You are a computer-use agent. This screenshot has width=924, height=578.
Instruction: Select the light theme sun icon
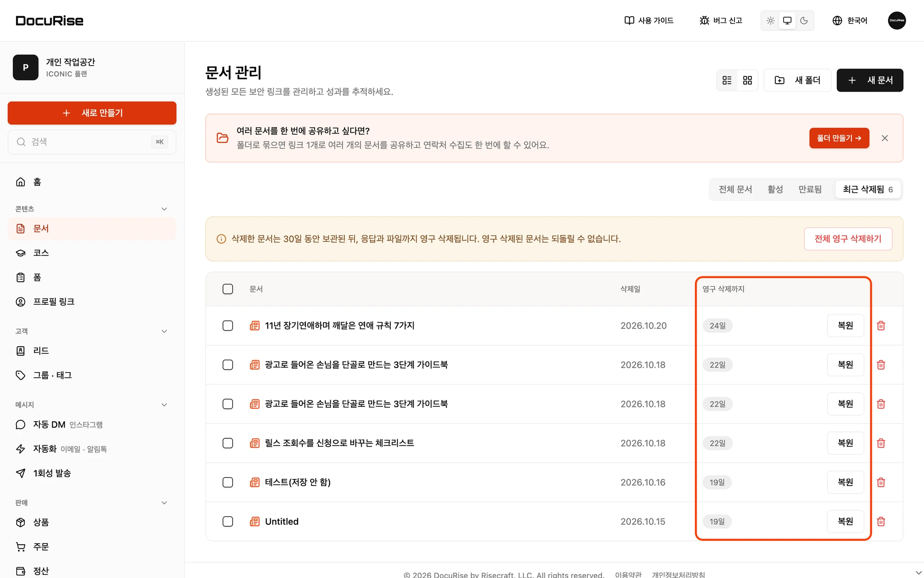tap(771, 20)
